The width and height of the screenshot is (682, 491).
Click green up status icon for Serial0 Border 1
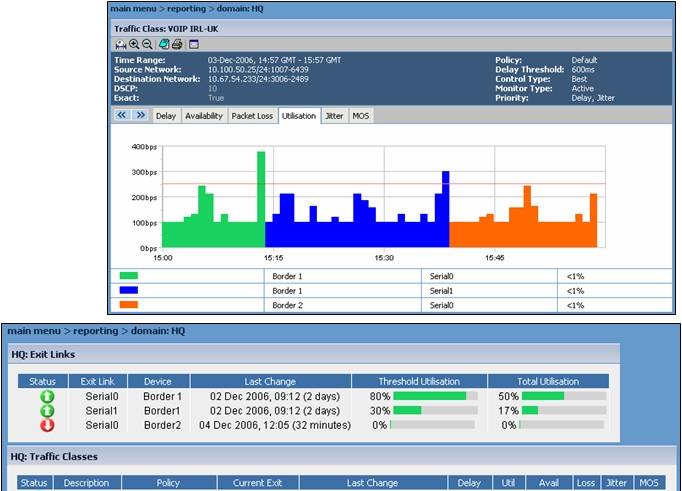tap(47, 396)
